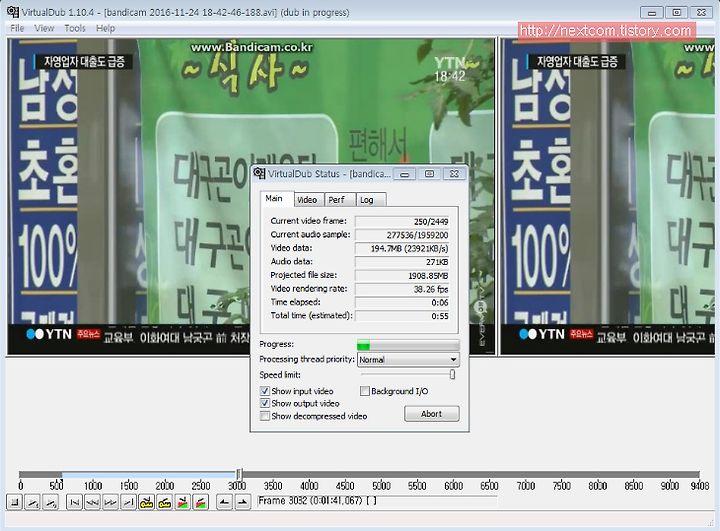Click the Input playback toolbar icon
The height and width of the screenshot is (531, 720).
(32, 503)
